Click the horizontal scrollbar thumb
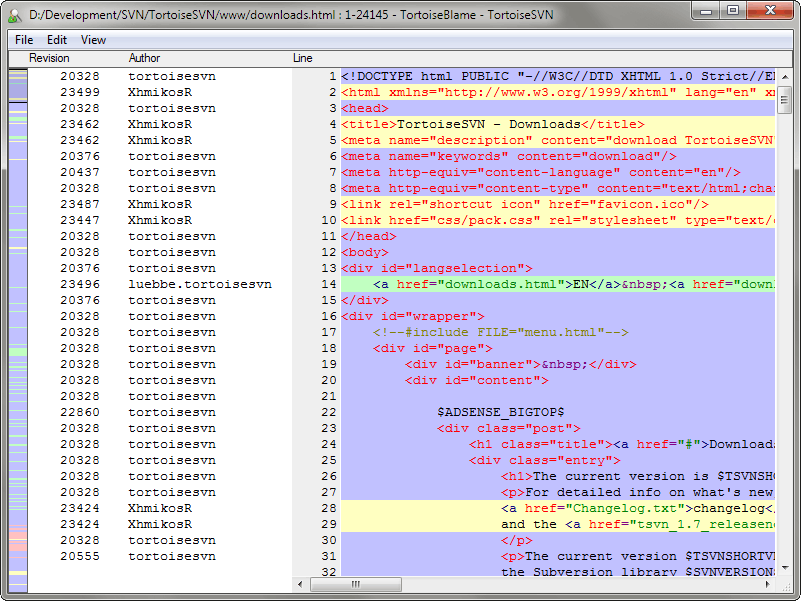The image size is (801, 601). tap(356, 584)
